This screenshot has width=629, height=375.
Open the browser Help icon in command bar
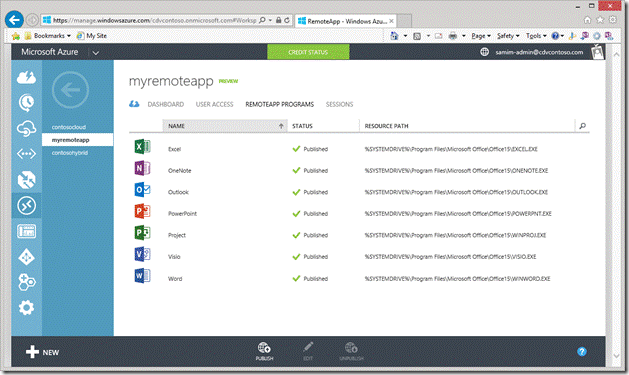tap(555, 36)
